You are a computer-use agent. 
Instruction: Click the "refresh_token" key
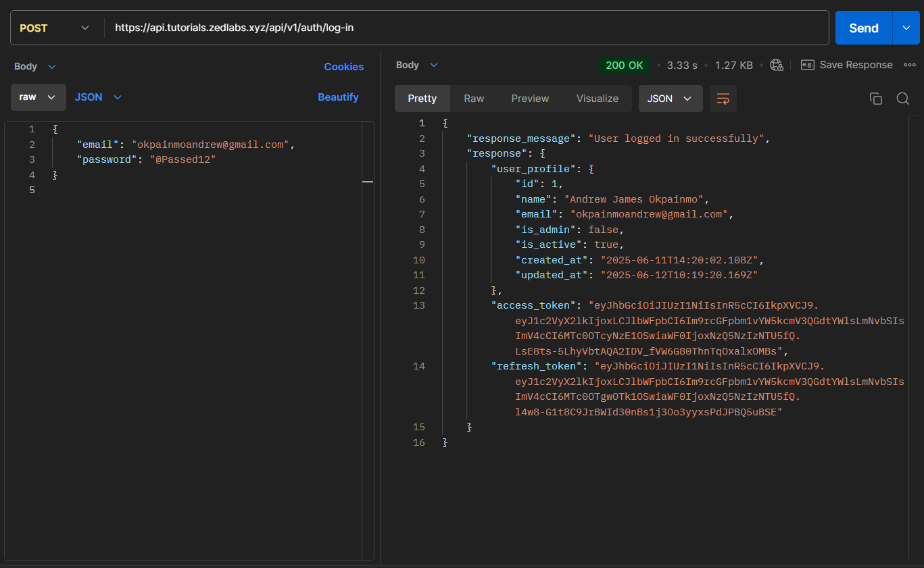[536, 366]
